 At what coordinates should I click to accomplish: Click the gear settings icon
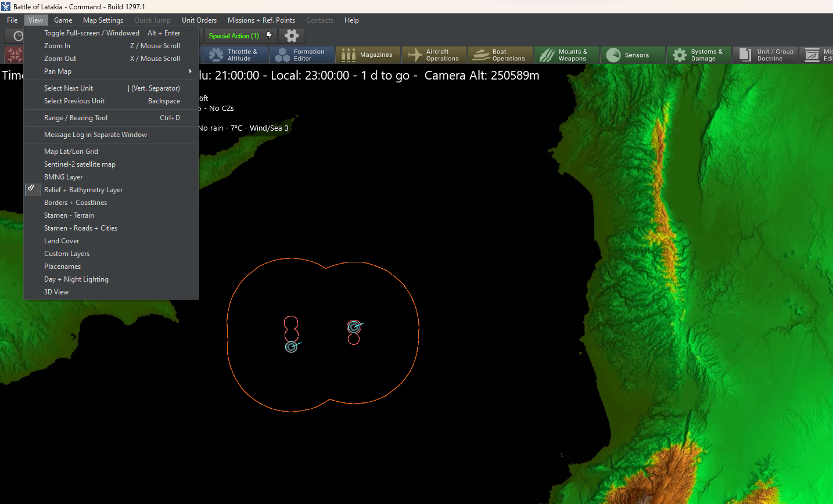click(292, 36)
